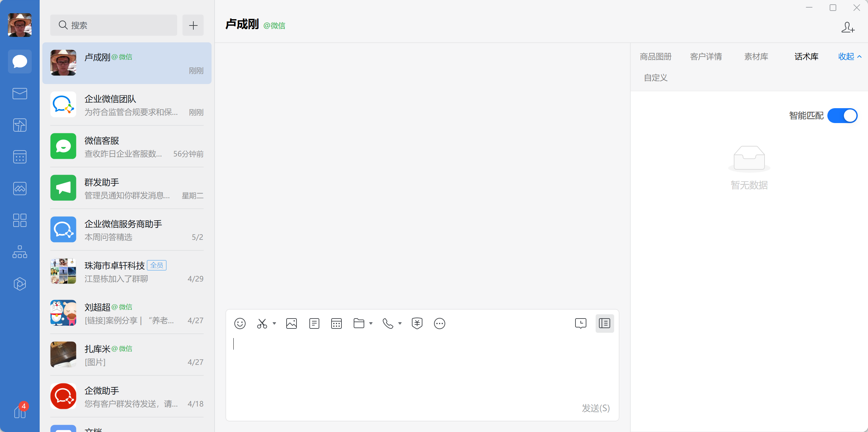Click the 发送(S) send button
Image resolution: width=868 pixels, height=432 pixels.
595,408
